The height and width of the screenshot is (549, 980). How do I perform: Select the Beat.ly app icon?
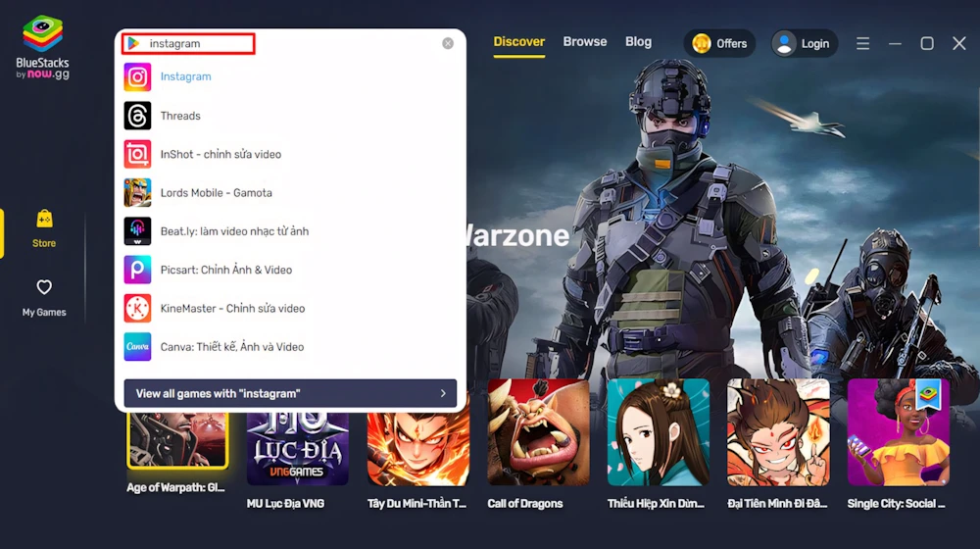click(x=137, y=231)
